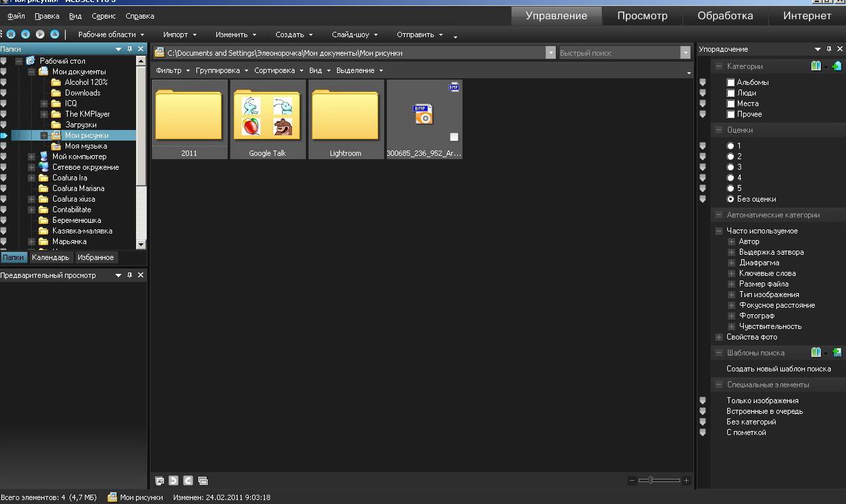Select rating 5 radio button

tap(731, 188)
